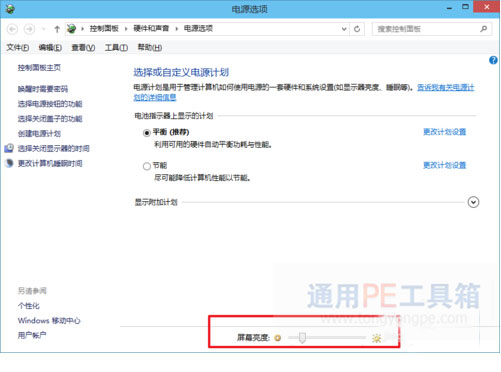Open the recent locations dropdown arrow
This screenshot has height=372, width=501.
click(44, 29)
